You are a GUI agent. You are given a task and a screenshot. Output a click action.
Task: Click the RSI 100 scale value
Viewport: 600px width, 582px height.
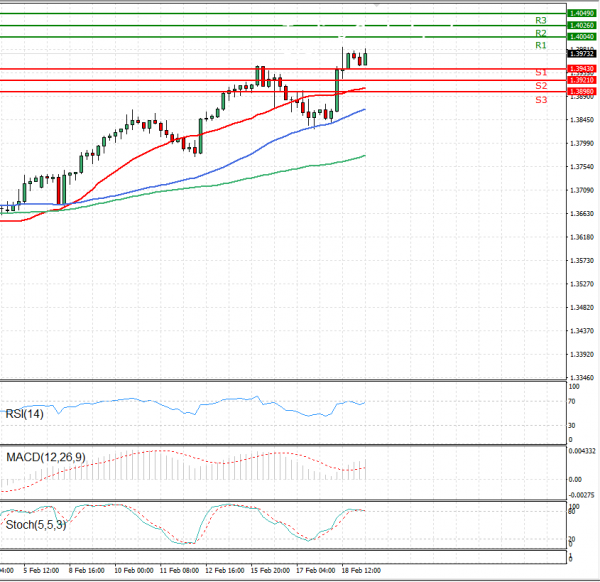[574, 387]
